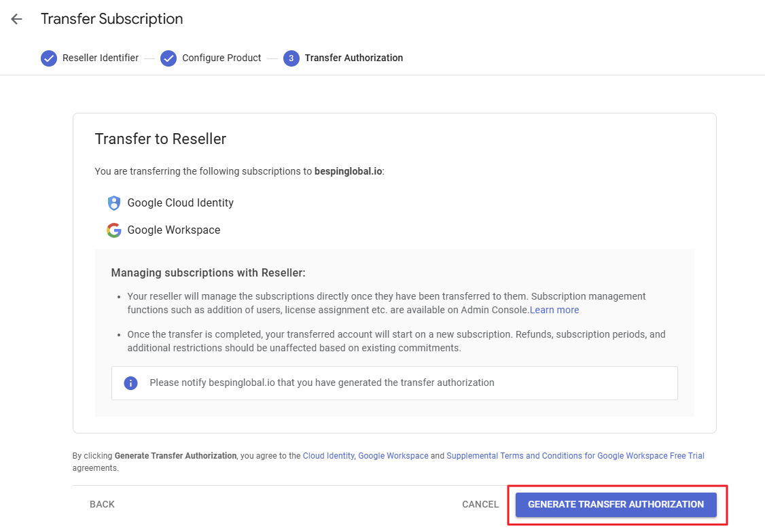Click the back arrow next to Transfer Subscription
The height and width of the screenshot is (532, 765).
coord(16,19)
